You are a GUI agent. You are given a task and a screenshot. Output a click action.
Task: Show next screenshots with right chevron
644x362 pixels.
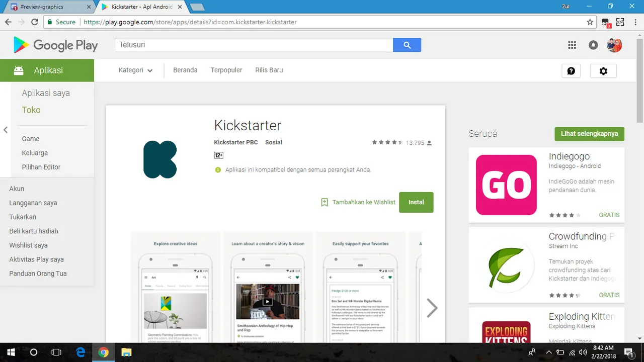[432, 308]
